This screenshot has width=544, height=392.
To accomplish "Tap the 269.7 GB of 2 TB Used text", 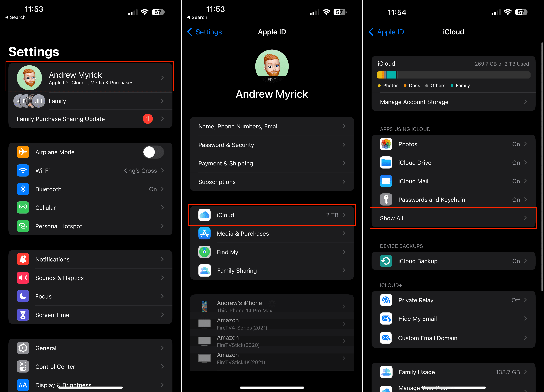I will (502, 64).
